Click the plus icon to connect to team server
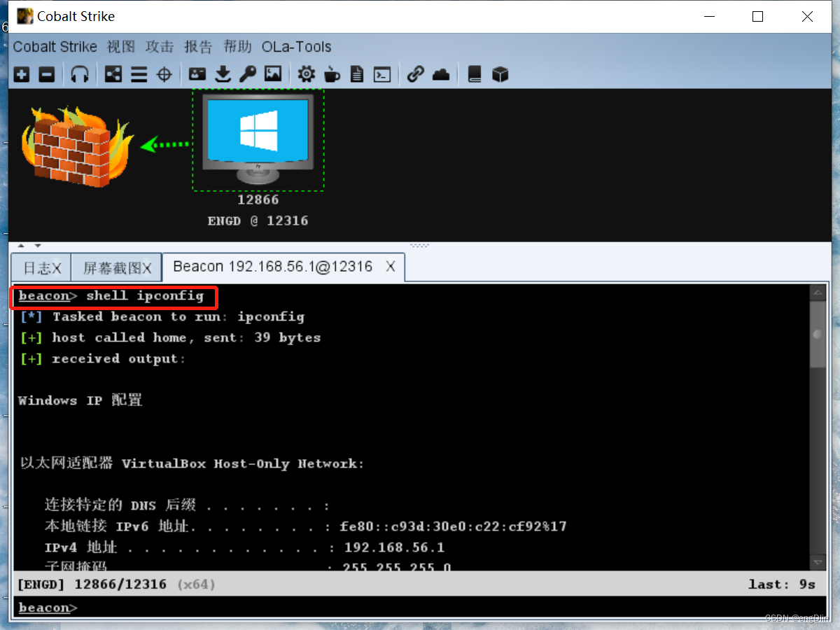The width and height of the screenshot is (840, 630). (22, 74)
